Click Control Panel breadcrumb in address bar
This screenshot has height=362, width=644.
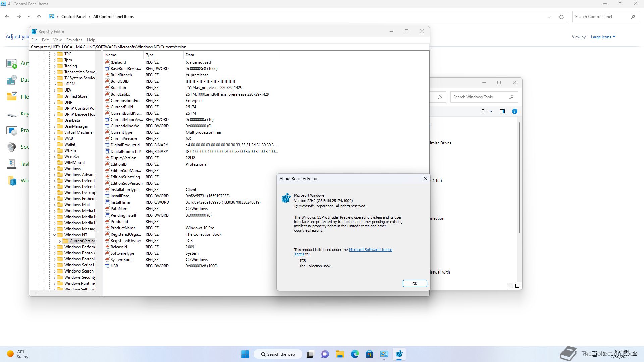point(73,17)
